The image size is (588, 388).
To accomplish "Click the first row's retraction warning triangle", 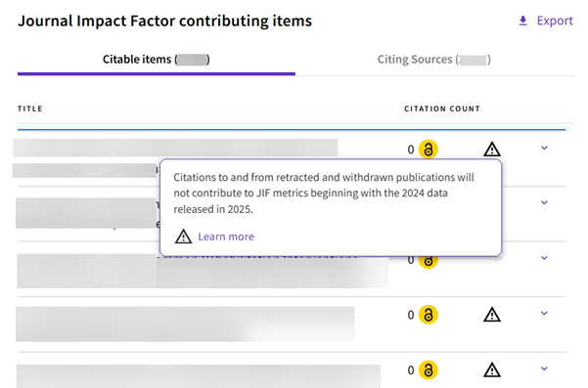I will click(491, 150).
